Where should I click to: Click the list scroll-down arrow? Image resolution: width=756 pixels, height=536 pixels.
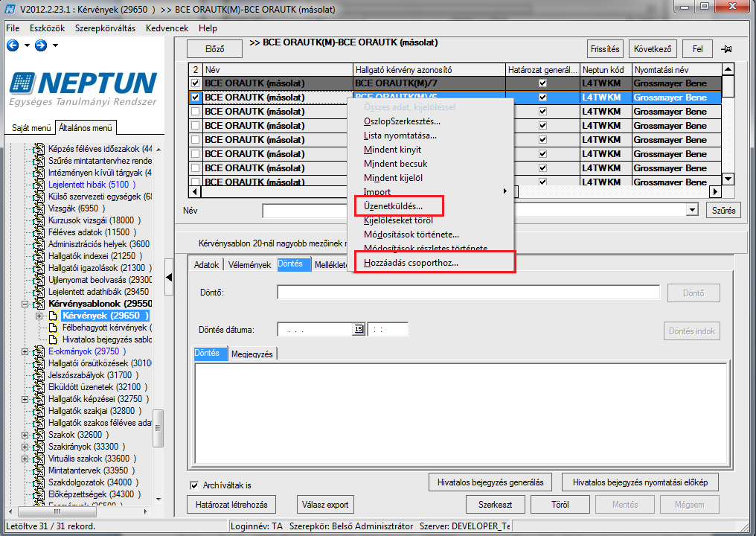(x=728, y=179)
